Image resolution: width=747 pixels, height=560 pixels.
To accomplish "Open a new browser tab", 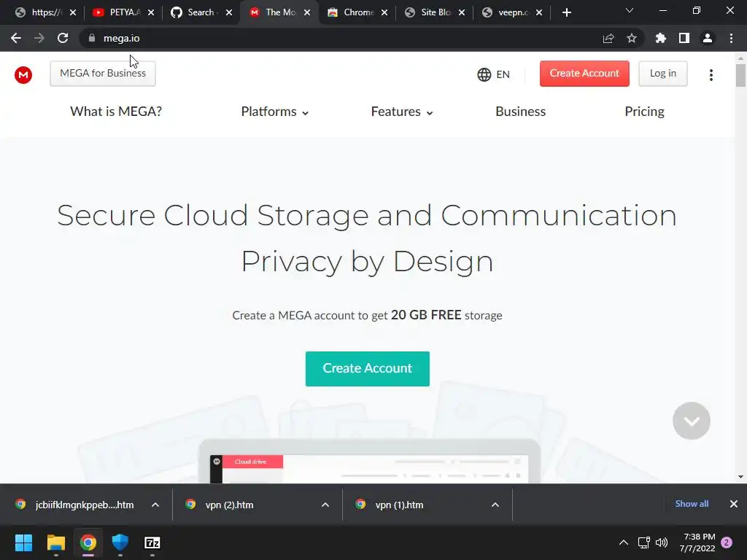I will (566, 12).
